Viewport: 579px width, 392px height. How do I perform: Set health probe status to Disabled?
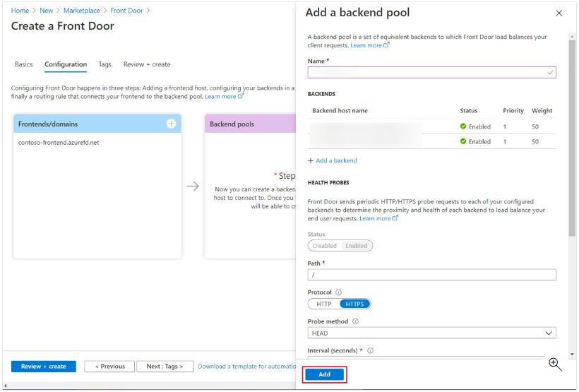point(324,246)
